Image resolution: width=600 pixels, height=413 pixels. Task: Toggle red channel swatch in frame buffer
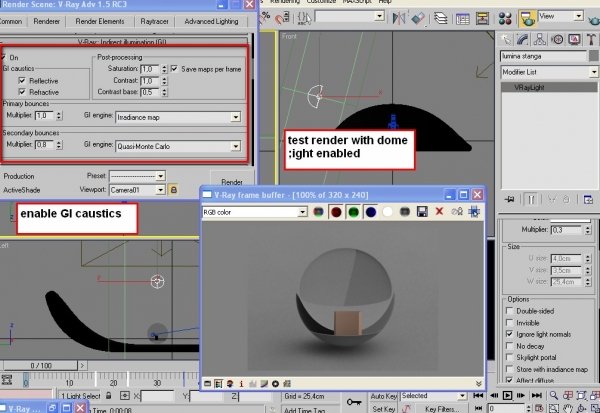pyautogui.click(x=336, y=212)
